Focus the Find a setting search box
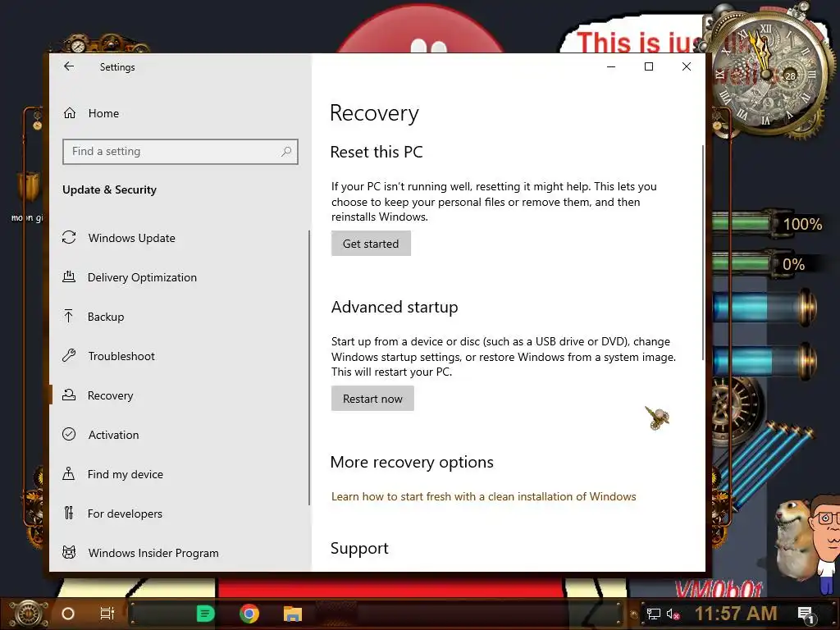The height and width of the screenshot is (630, 840). point(180,152)
